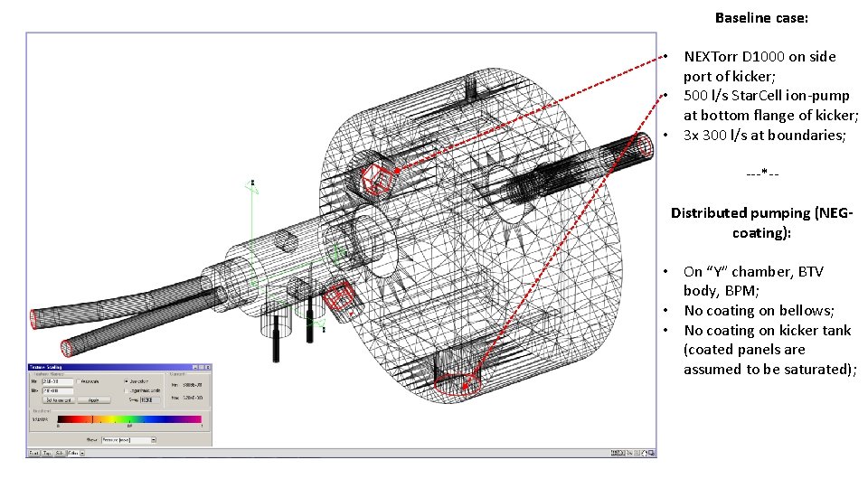Click the red ion-pump circle at bottom flange

(x=458, y=384)
